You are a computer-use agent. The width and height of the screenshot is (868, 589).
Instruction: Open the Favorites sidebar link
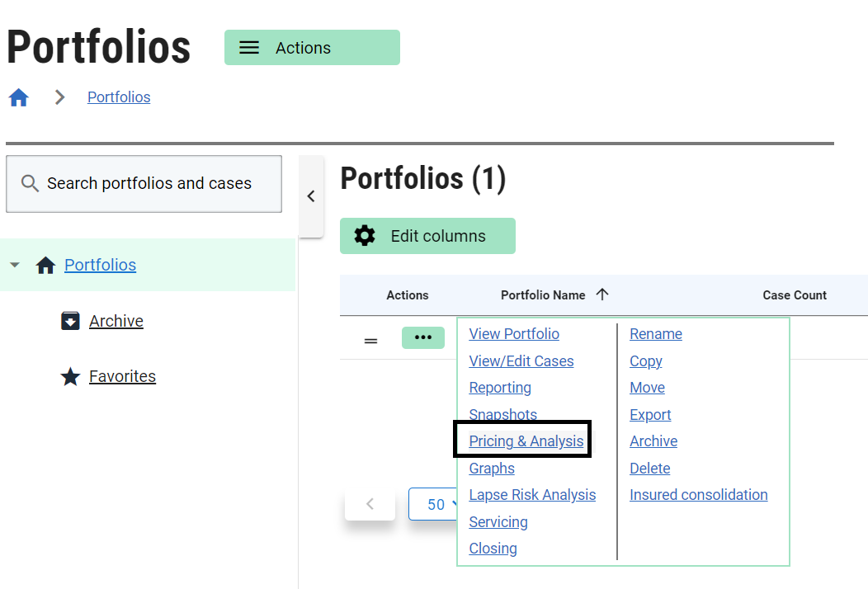[x=122, y=377]
